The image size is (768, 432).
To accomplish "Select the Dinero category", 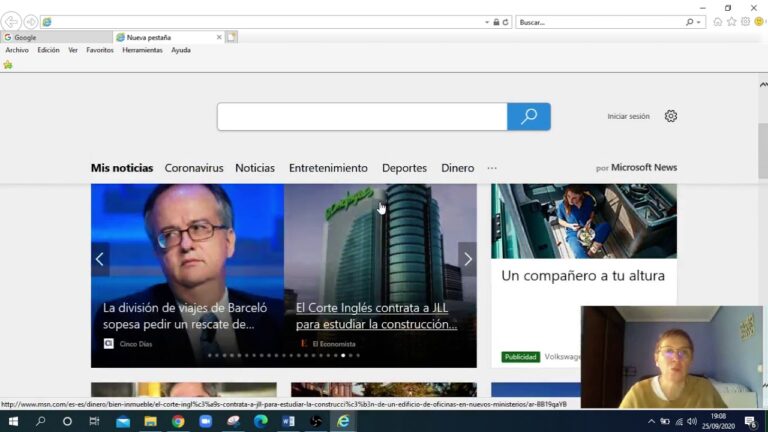I will click(x=457, y=168).
